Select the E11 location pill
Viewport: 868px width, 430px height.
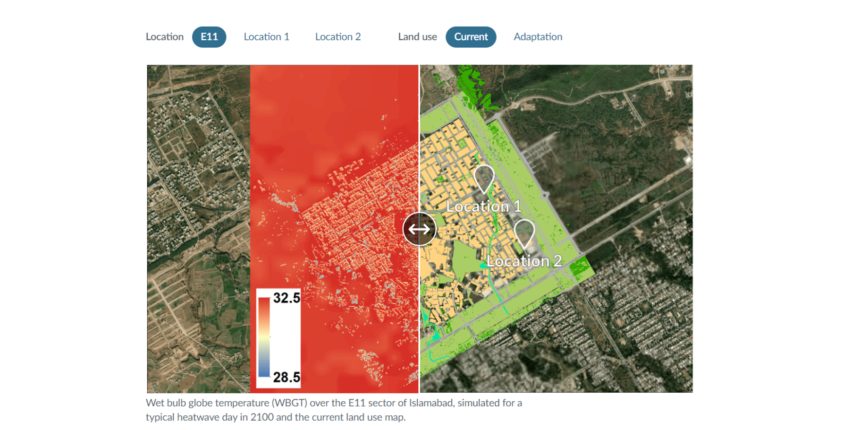click(209, 37)
